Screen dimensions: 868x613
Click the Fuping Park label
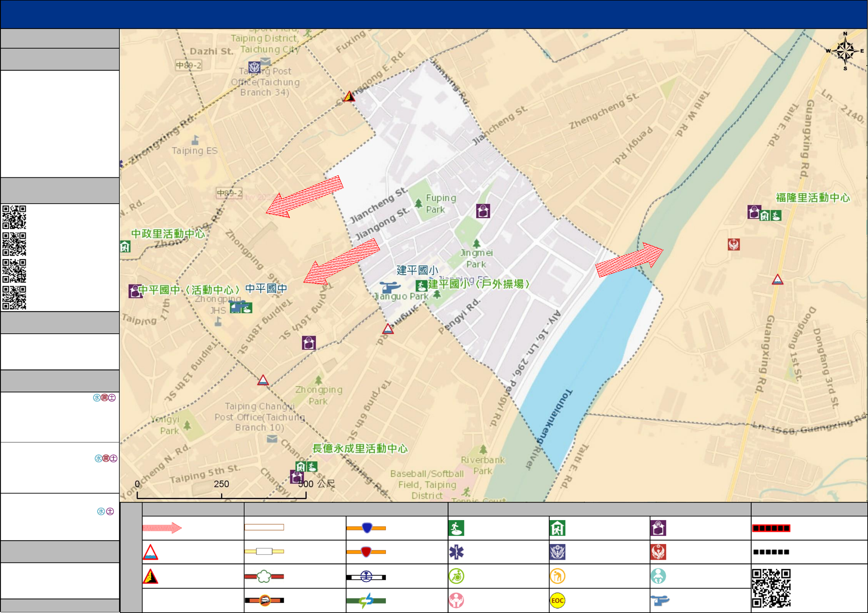(441, 204)
